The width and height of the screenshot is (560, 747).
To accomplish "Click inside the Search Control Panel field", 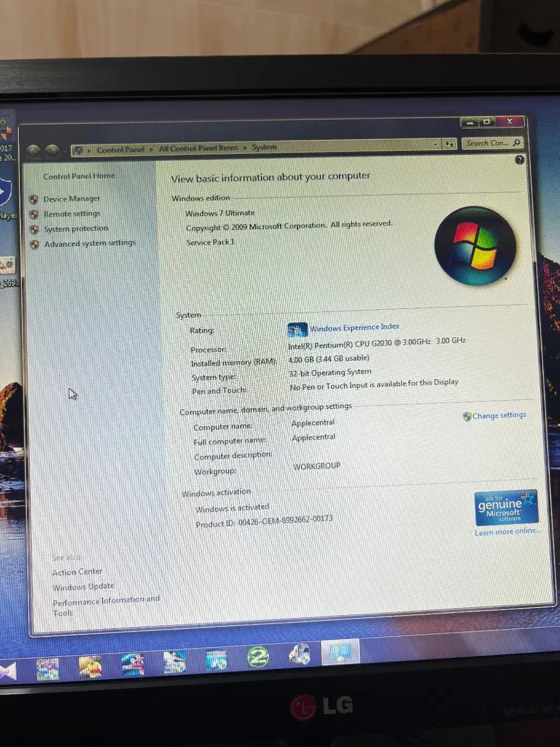I will (x=486, y=143).
